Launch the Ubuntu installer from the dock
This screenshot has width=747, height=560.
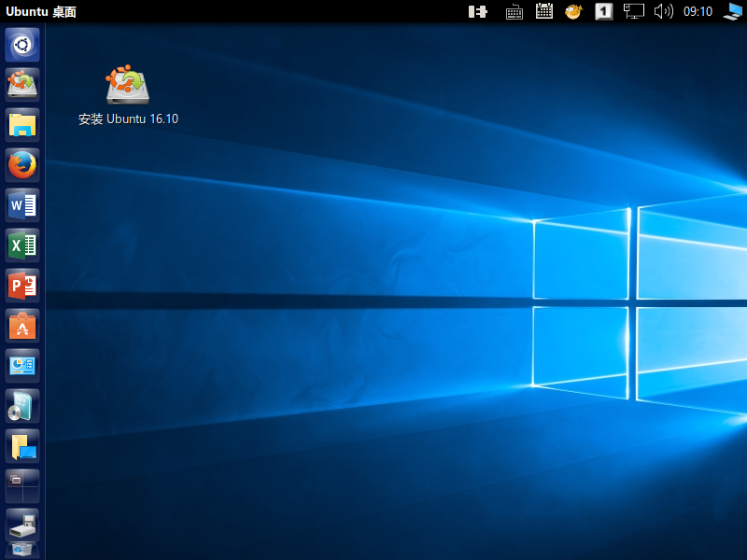22,85
